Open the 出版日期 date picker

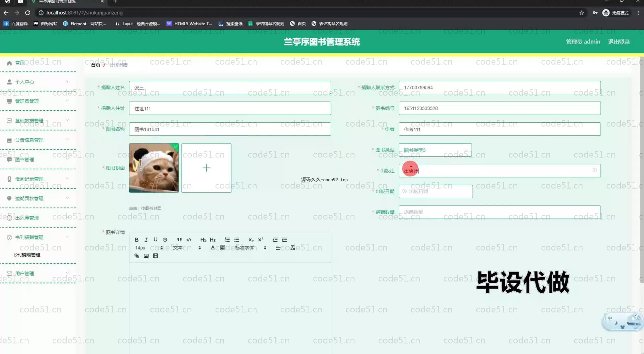[x=435, y=191]
